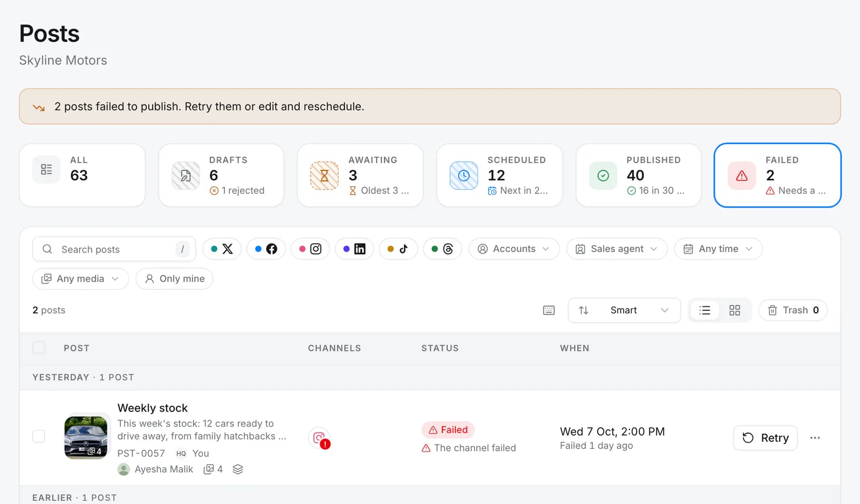Screen dimensions: 860x504
Task: Click the post ID PST-0057
Action: point(141,453)
